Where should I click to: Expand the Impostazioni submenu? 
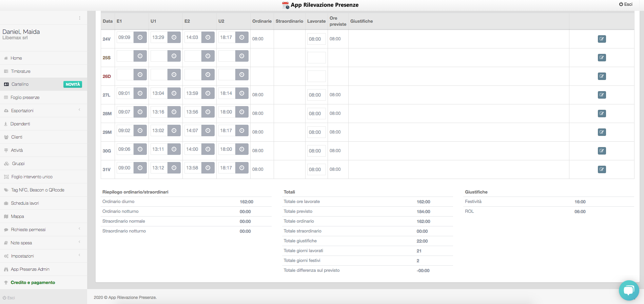click(x=43, y=256)
